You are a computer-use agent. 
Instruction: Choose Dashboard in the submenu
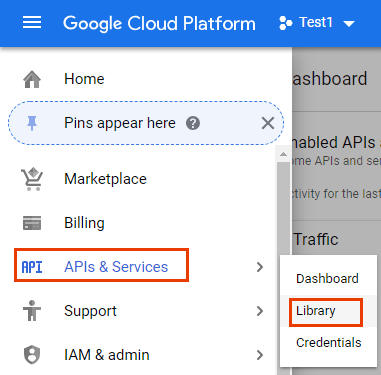click(x=327, y=279)
